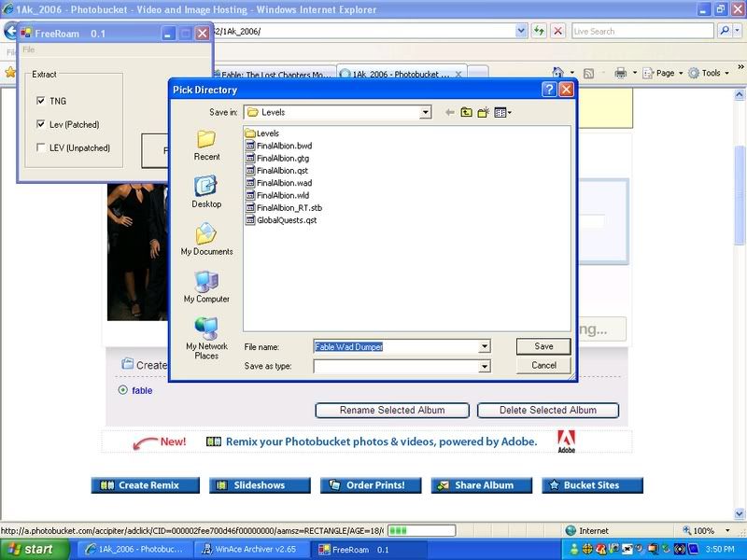Toggle the TNG extract checkbox
Image resolution: width=747 pixels, height=560 pixels.
40,101
